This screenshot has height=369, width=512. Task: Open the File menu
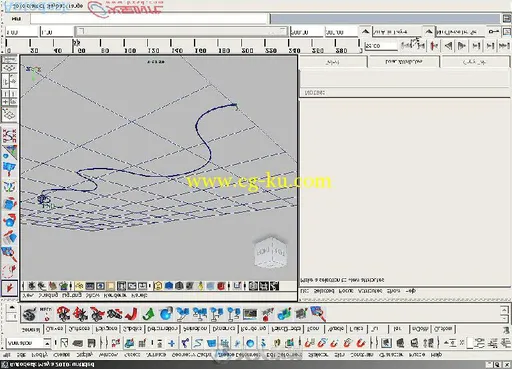(7, 355)
